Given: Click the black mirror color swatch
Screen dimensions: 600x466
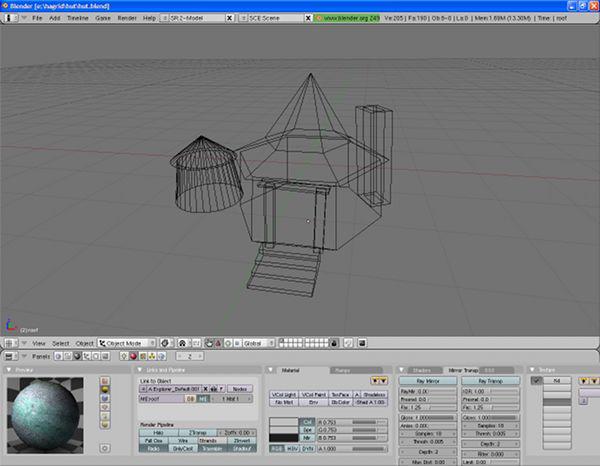Looking at the screenshot, I should pyautogui.click(x=284, y=438).
